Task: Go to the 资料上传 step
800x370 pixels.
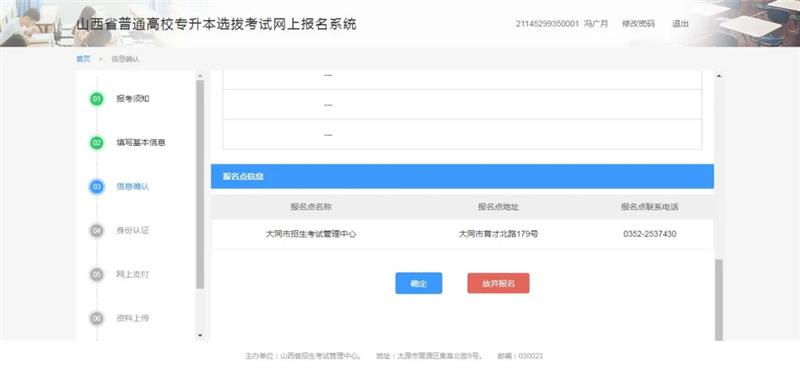Action: [x=133, y=318]
